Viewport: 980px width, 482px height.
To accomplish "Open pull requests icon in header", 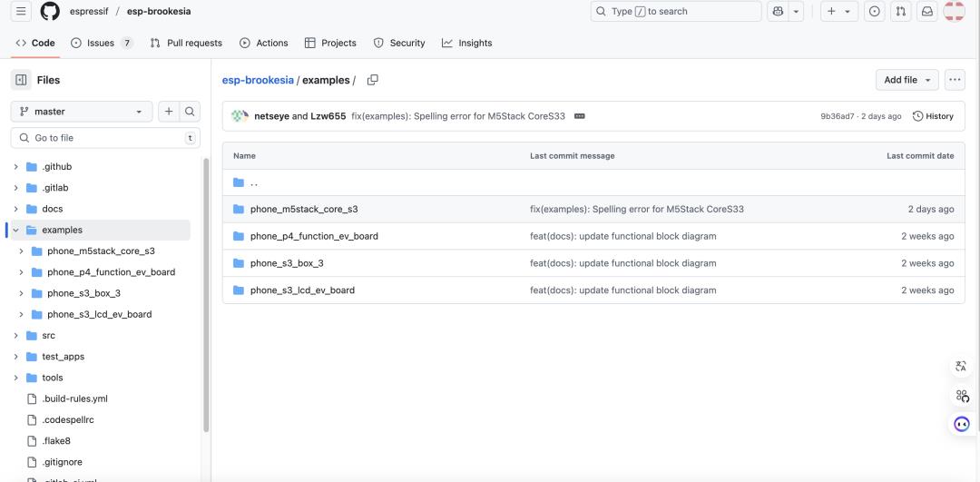I will 901,11.
